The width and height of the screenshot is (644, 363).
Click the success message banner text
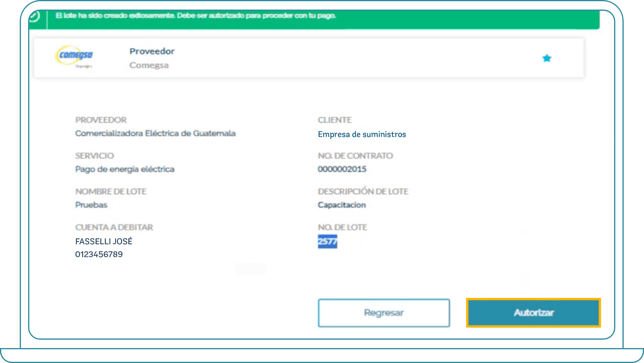tap(196, 16)
